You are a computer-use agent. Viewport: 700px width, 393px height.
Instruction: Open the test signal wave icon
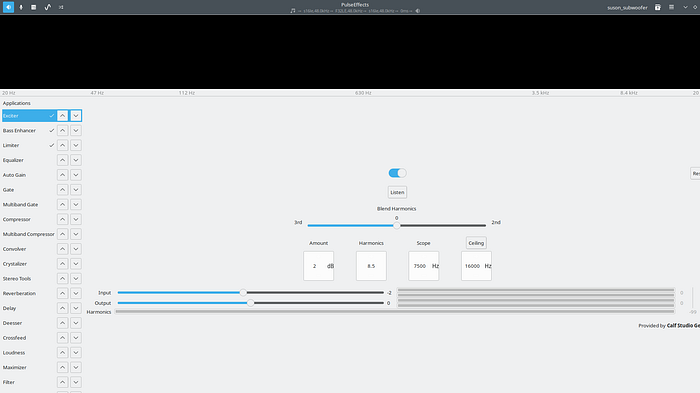pyautogui.click(x=47, y=7)
